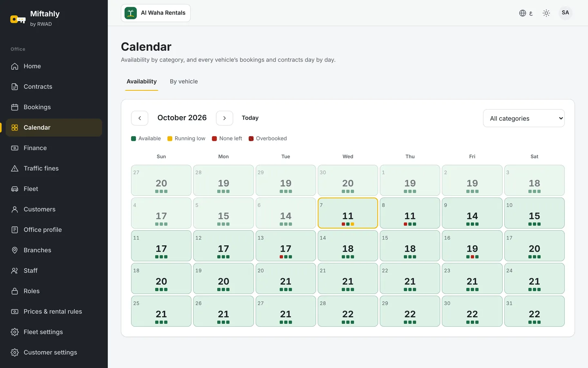The width and height of the screenshot is (588, 368).
Task: Click the Prices & rental rules icon
Action: coord(15,312)
